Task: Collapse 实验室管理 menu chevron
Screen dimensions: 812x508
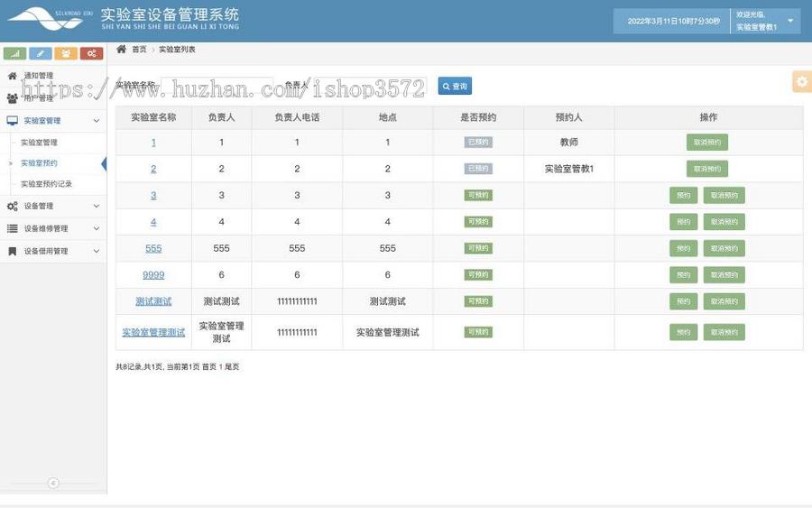Action: pyautogui.click(x=97, y=121)
